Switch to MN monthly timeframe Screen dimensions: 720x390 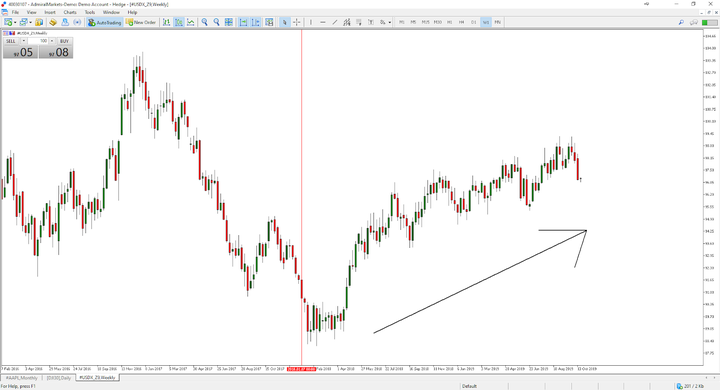tap(498, 22)
